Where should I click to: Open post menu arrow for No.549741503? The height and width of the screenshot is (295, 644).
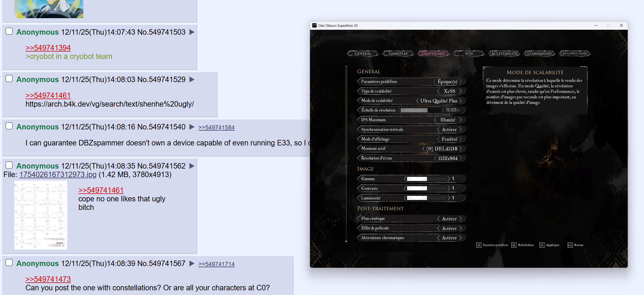[x=192, y=32]
